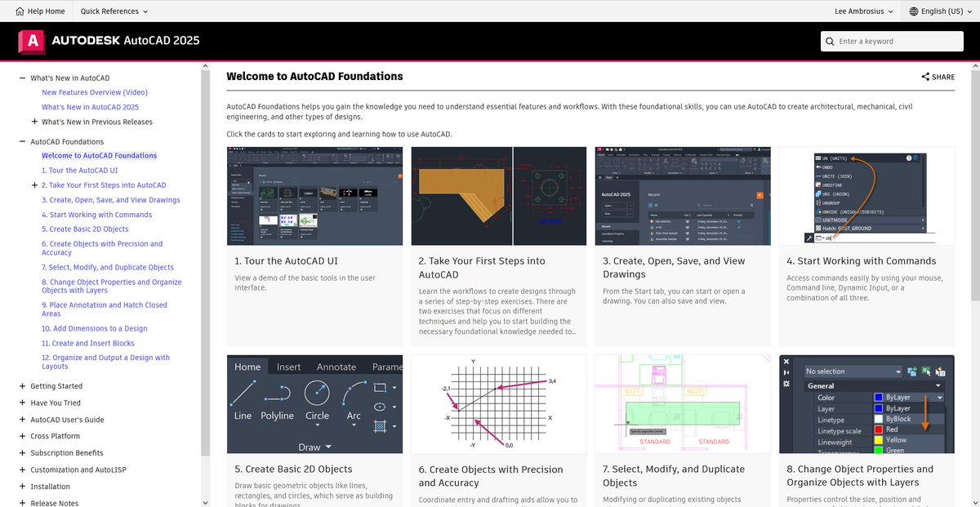Expand the Cross Platform section
The image size is (980, 507).
click(x=23, y=437)
